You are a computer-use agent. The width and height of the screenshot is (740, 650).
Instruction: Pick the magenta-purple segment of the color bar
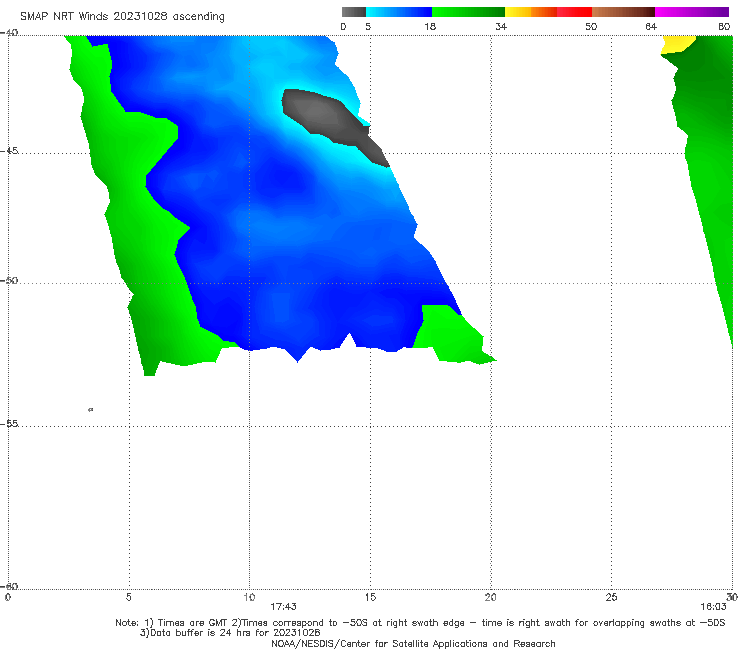point(692,12)
